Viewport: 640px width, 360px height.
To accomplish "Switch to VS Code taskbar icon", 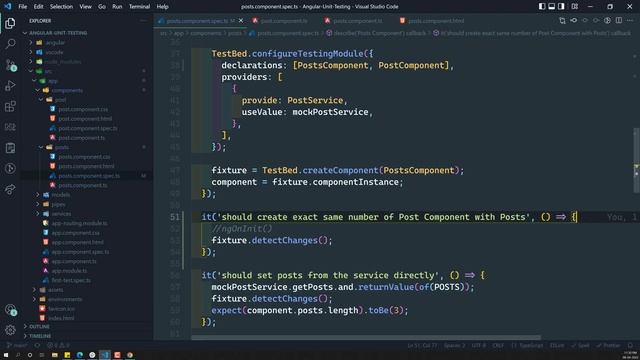I will [105, 355].
